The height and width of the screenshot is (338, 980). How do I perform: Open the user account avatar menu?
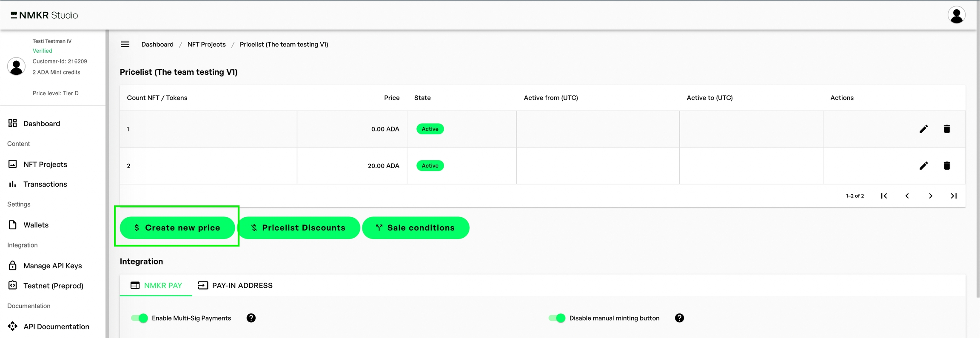coord(956,15)
